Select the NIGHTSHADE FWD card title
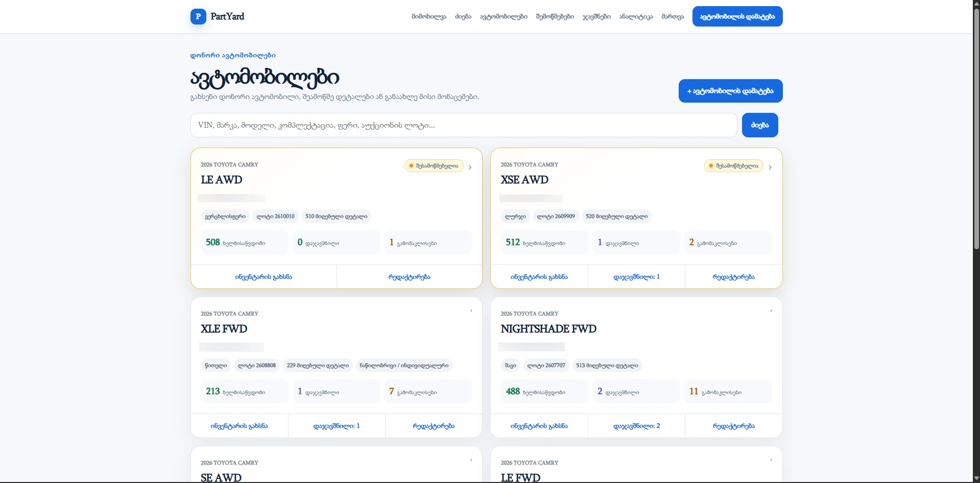This screenshot has height=483, width=980. click(x=548, y=329)
